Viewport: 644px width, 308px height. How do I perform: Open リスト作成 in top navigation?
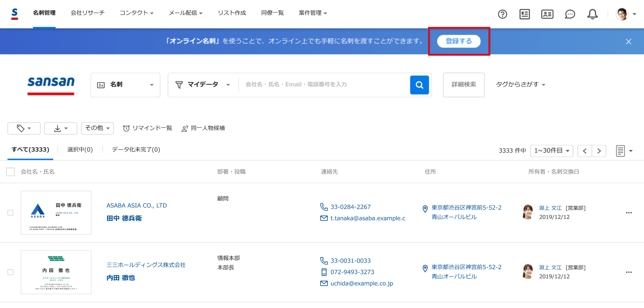tap(232, 13)
